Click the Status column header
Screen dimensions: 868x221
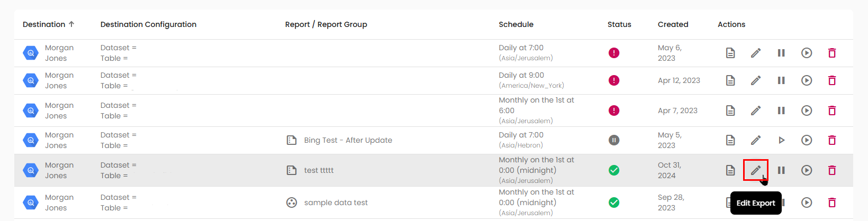coord(619,24)
